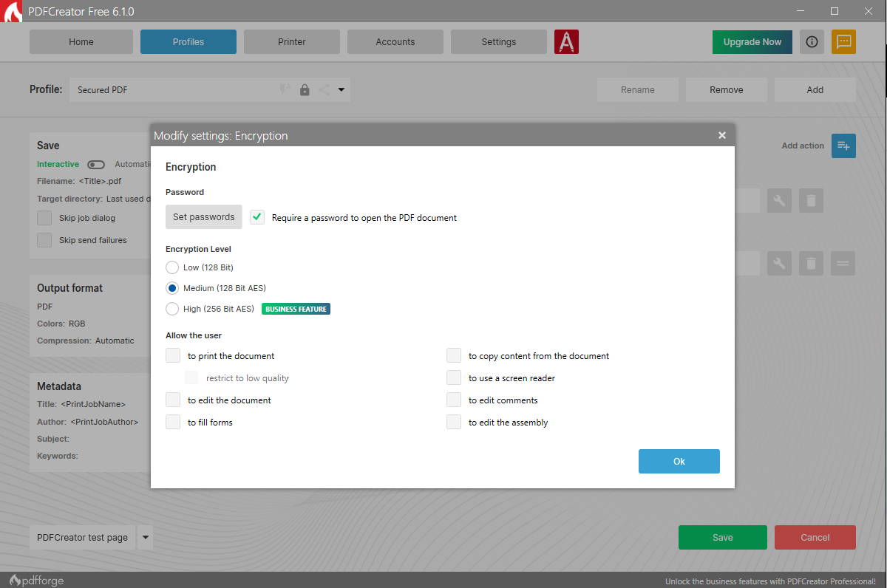Viewport: 887px width, 588px height.
Task: Click the Add profile button
Action: coord(815,90)
